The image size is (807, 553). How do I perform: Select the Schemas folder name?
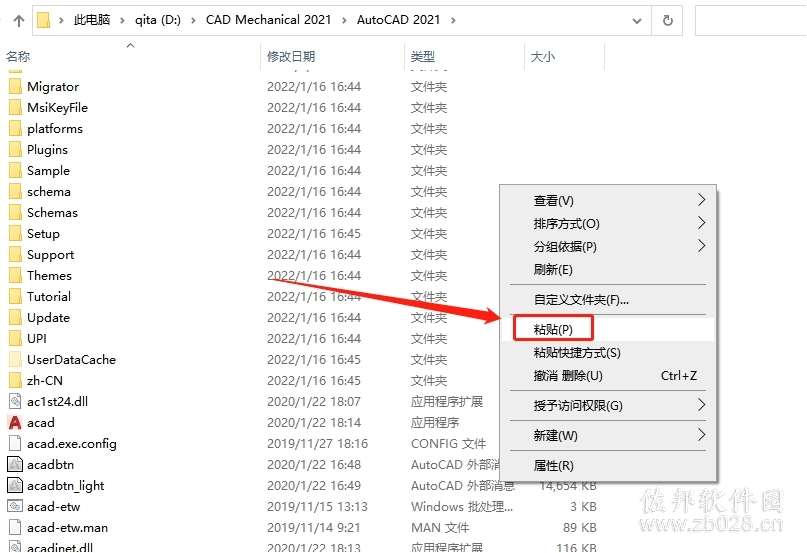click(52, 213)
